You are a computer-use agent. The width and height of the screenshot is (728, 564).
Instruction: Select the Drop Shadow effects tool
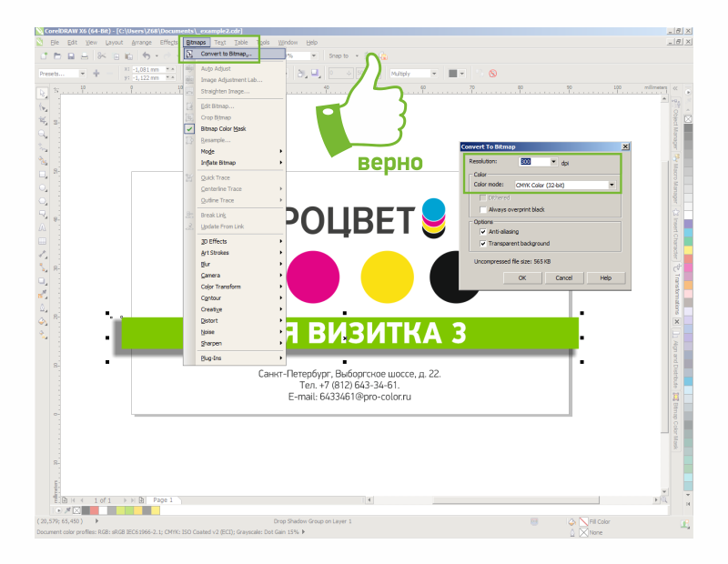[x=43, y=281]
